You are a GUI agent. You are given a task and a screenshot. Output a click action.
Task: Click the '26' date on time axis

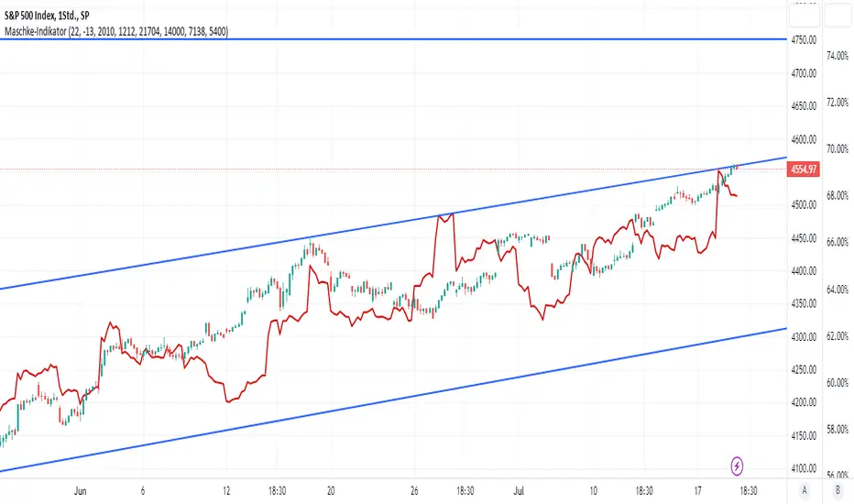(414, 491)
